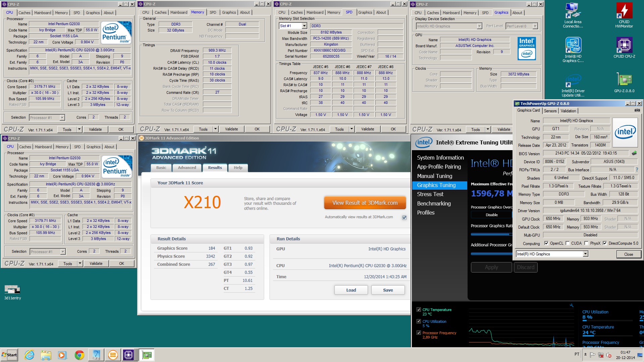Open CPUID CPU-Z desktop shortcut

point(624,48)
